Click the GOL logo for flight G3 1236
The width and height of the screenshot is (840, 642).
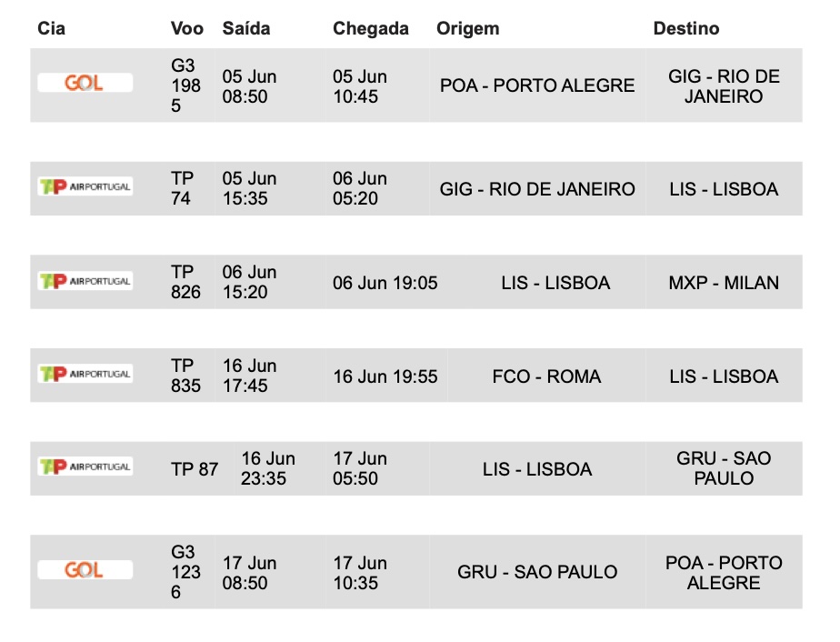[85, 571]
